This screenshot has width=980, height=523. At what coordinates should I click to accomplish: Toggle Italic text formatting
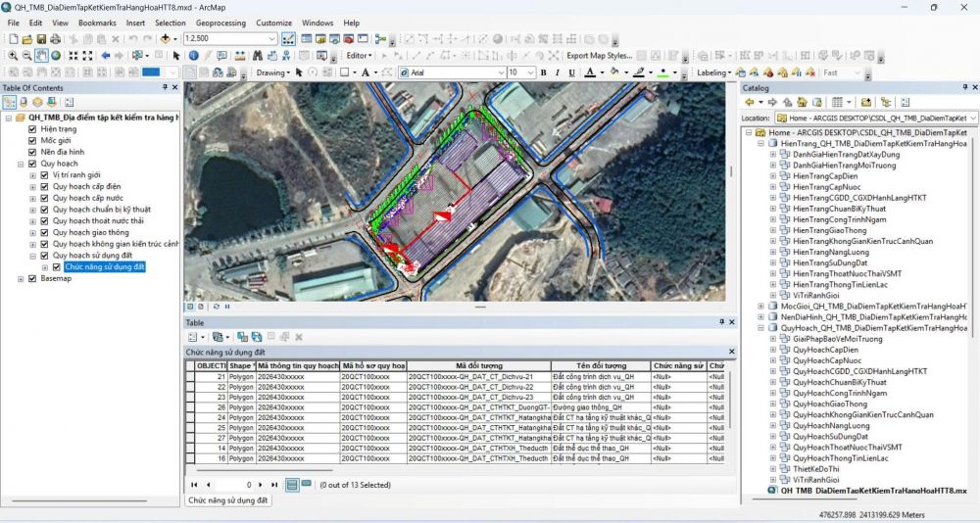pyautogui.click(x=558, y=72)
